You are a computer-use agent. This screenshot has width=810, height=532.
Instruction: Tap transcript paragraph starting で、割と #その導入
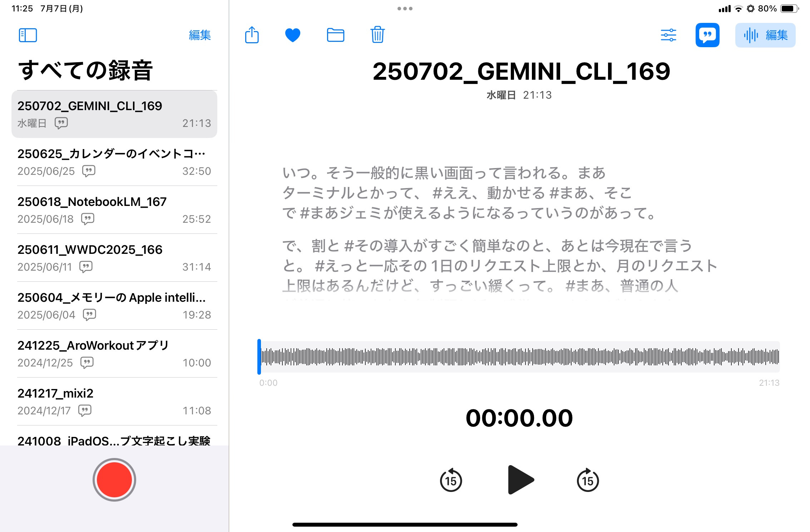tap(500, 266)
